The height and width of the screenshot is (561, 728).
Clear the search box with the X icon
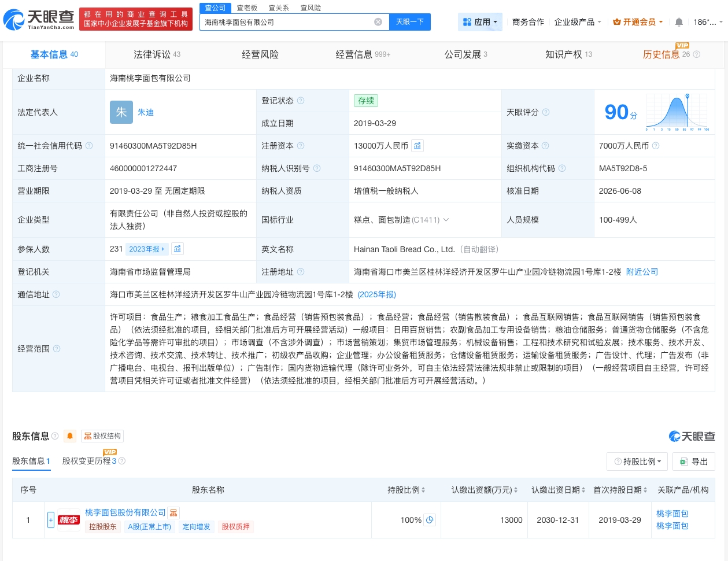coord(378,22)
